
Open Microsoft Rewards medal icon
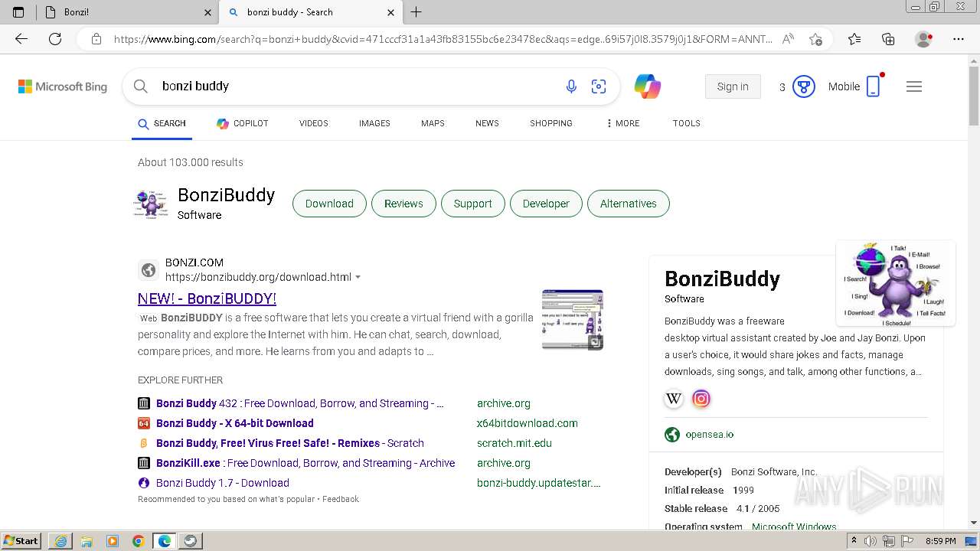point(803,86)
